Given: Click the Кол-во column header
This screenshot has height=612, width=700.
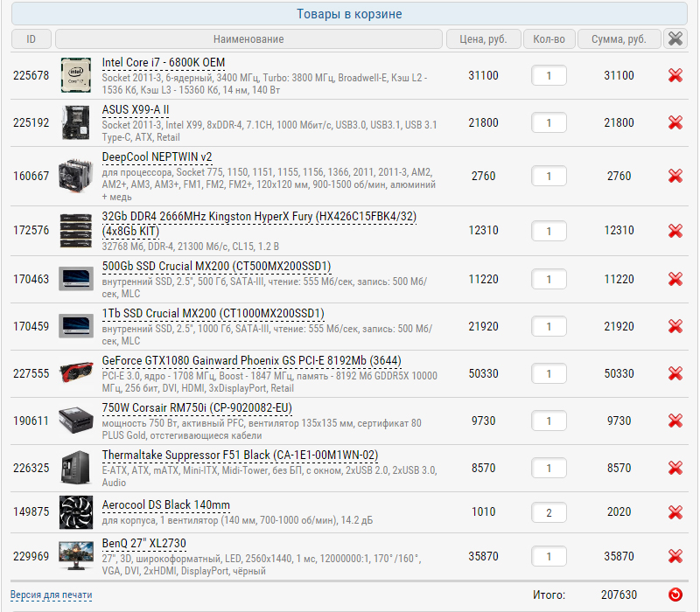Looking at the screenshot, I should click(549, 38).
